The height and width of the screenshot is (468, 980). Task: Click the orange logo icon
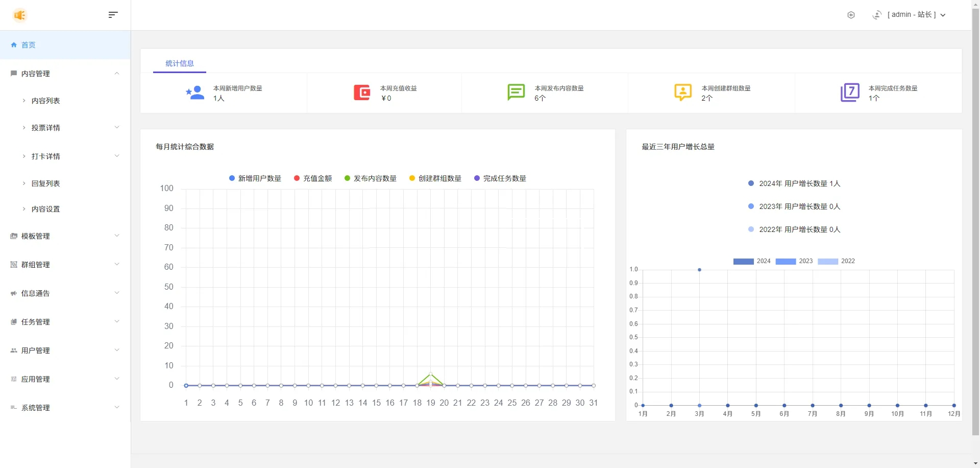tap(20, 15)
